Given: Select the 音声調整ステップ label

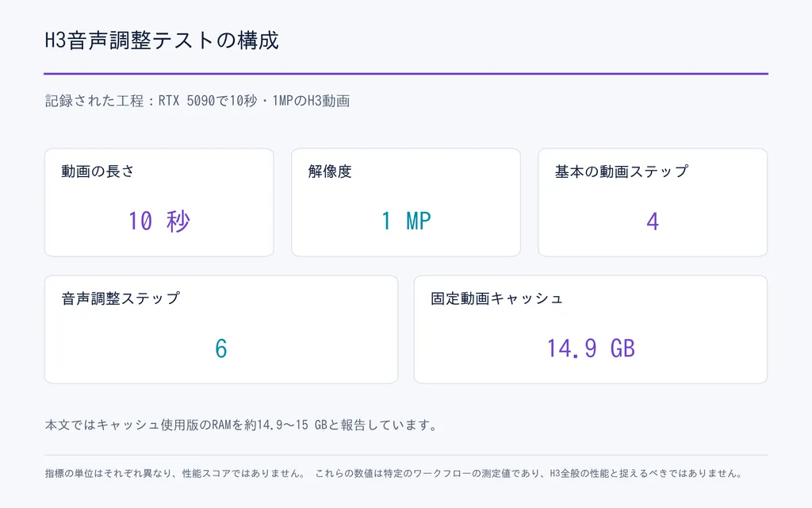Looking at the screenshot, I should (121, 298).
